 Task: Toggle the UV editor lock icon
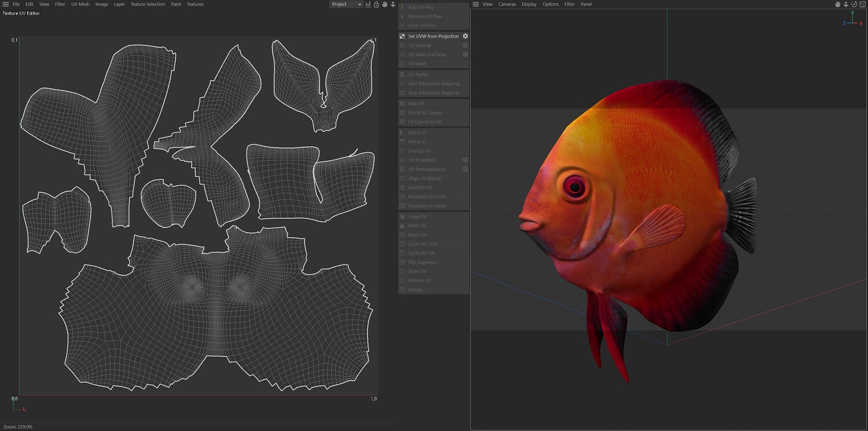(376, 4)
